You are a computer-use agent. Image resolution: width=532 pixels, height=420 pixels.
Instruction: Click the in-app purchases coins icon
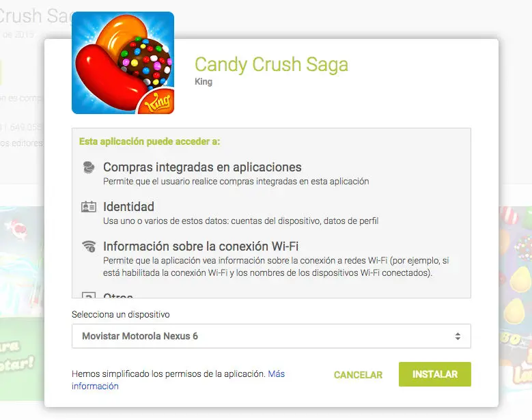pyautogui.click(x=89, y=167)
